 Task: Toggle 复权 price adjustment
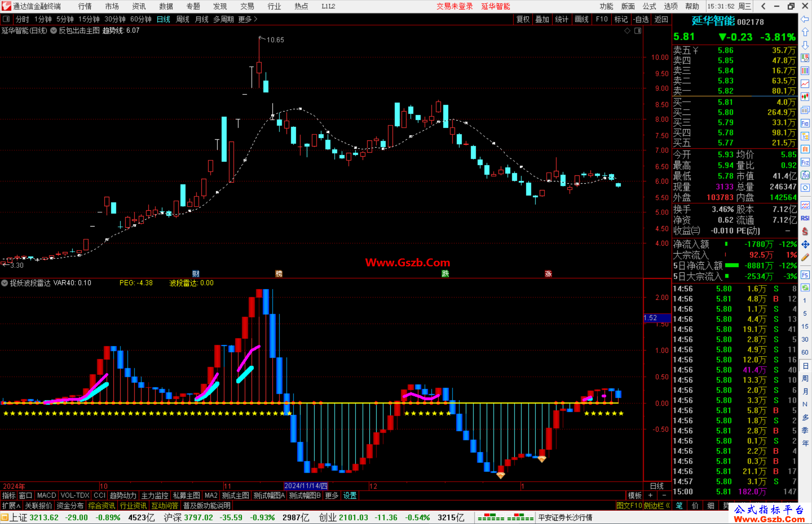523,19
